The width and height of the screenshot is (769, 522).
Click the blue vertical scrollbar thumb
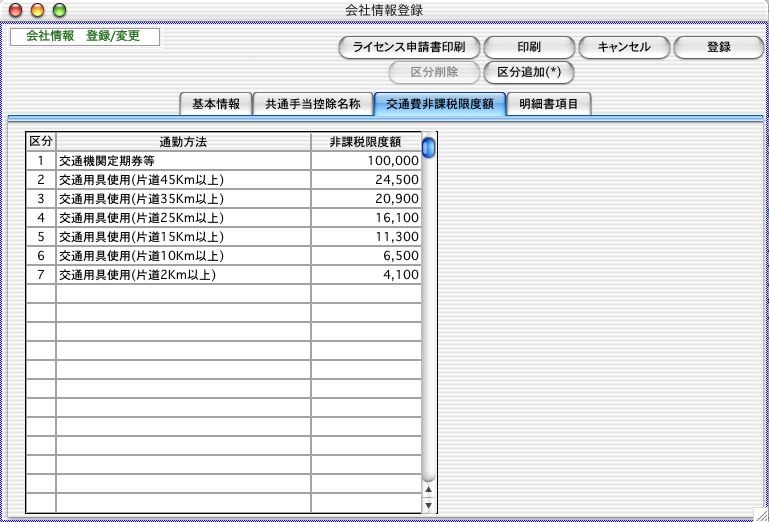(x=429, y=149)
